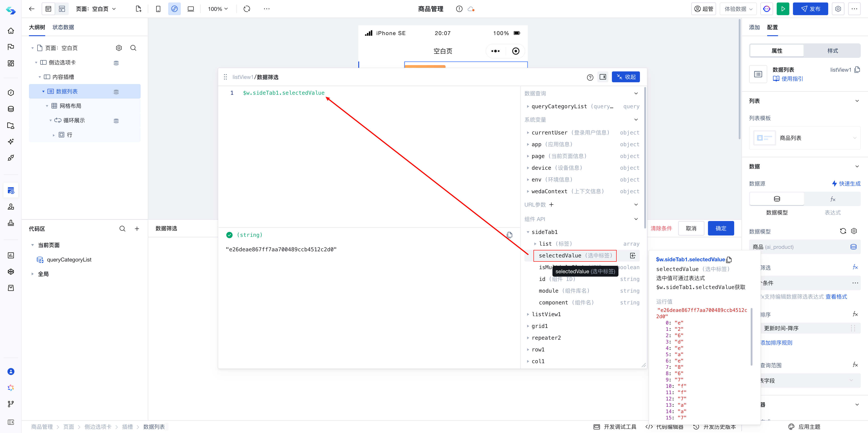This screenshot has width=868, height=433.
Task: Collapse the 数据查询 section
Action: (636, 94)
